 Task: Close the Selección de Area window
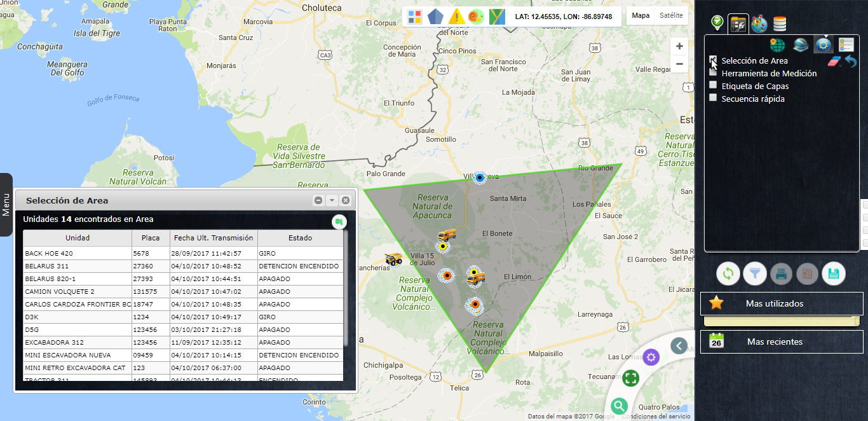346,200
